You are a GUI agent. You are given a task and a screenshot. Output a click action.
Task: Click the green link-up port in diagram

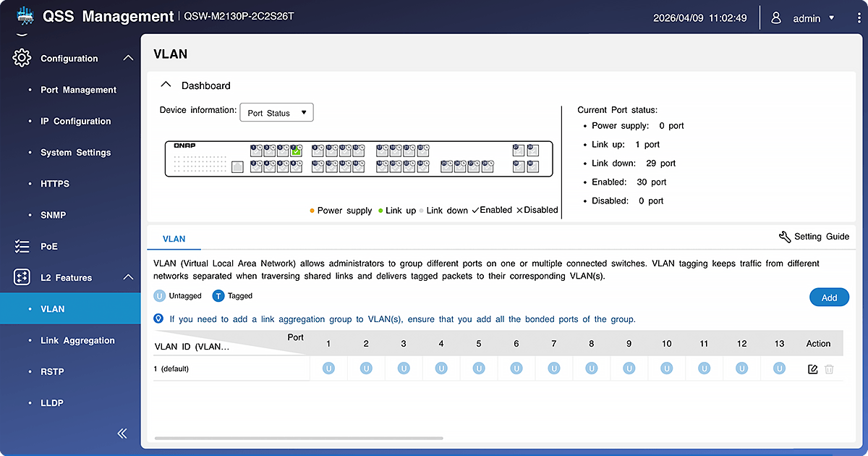296,151
